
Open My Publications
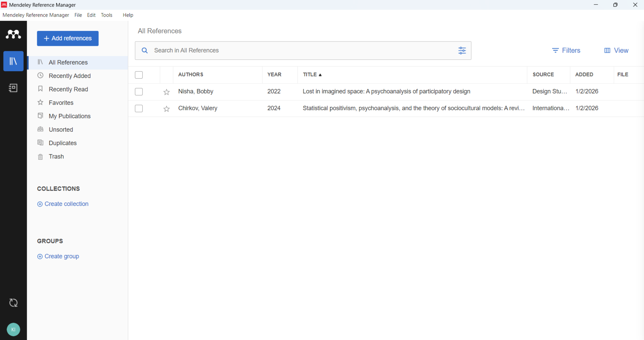[x=78, y=116]
